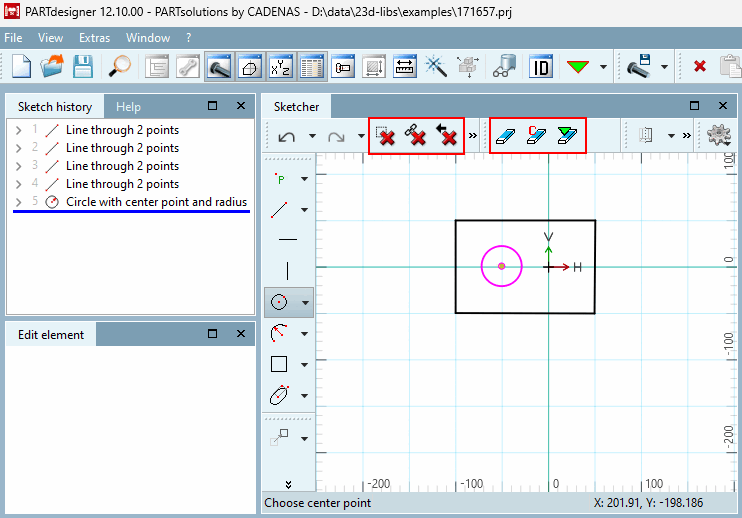742x518 pixels.
Task: Expand more tools with double chevron at bottom
Action: click(x=288, y=484)
